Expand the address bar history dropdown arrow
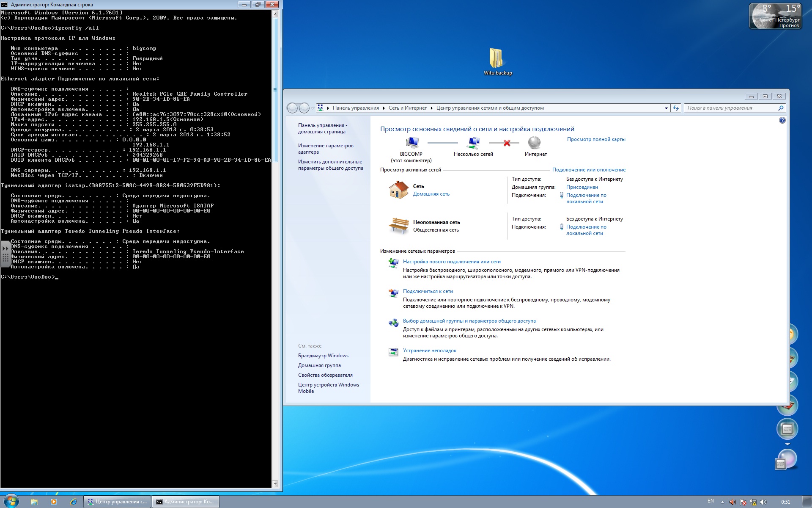812x508 pixels. tap(666, 108)
